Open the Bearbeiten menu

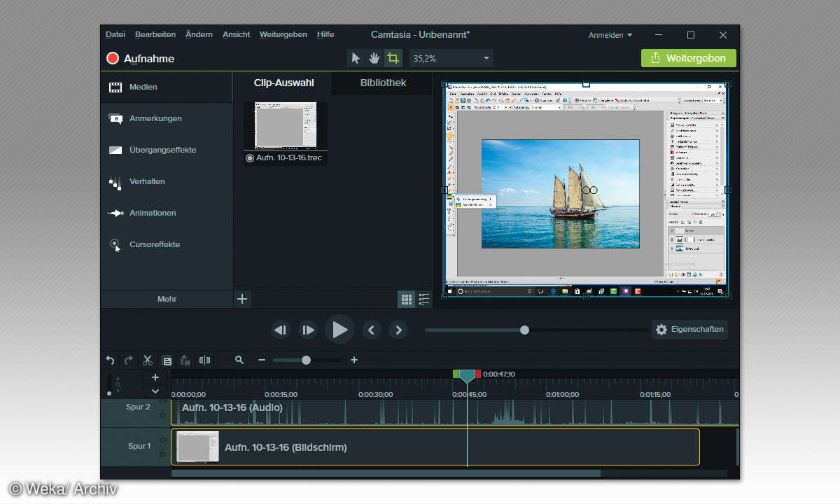(155, 34)
